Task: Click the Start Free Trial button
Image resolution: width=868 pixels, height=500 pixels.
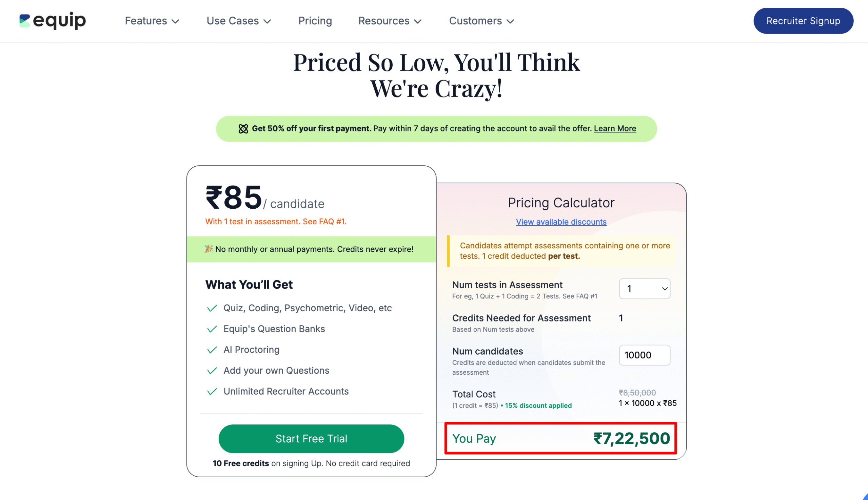Action: pyautogui.click(x=311, y=439)
